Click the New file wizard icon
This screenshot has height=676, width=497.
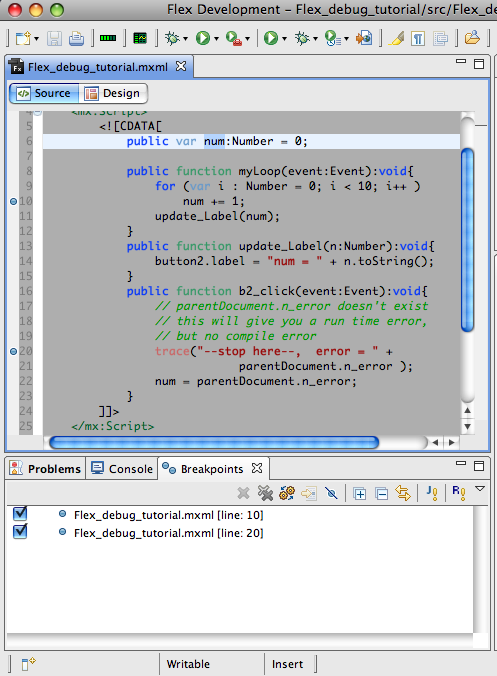tap(23, 38)
